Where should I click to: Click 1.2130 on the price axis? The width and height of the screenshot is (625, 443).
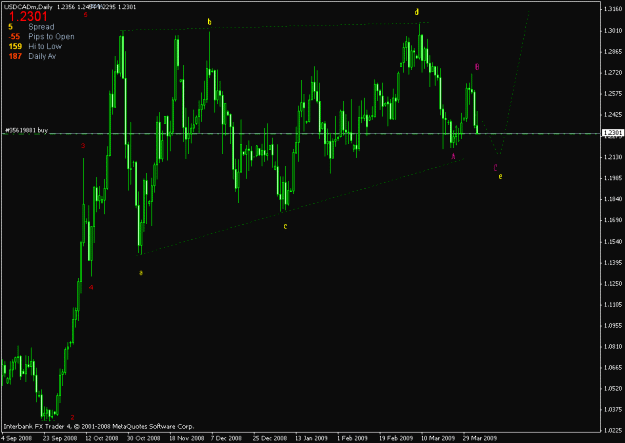tap(613, 157)
